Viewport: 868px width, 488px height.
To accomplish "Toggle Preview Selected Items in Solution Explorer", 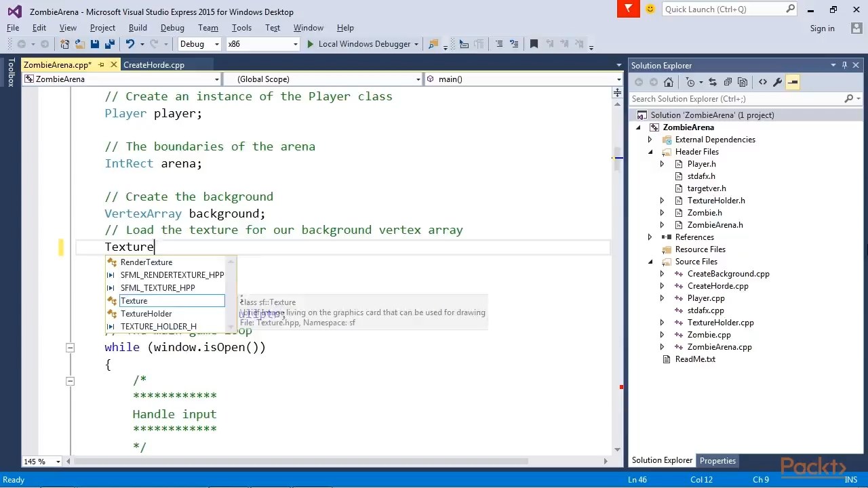I will [793, 82].
